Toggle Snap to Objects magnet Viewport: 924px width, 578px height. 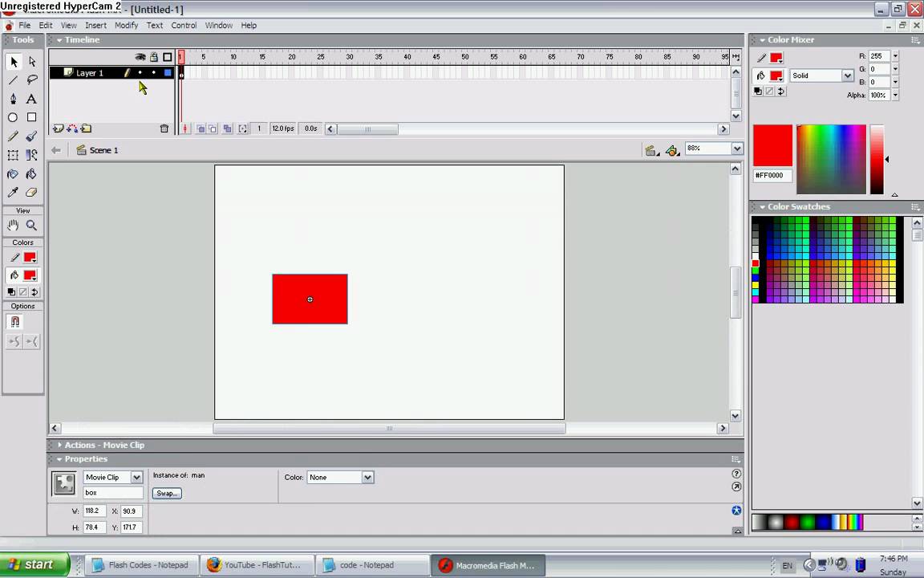point(14,321)
